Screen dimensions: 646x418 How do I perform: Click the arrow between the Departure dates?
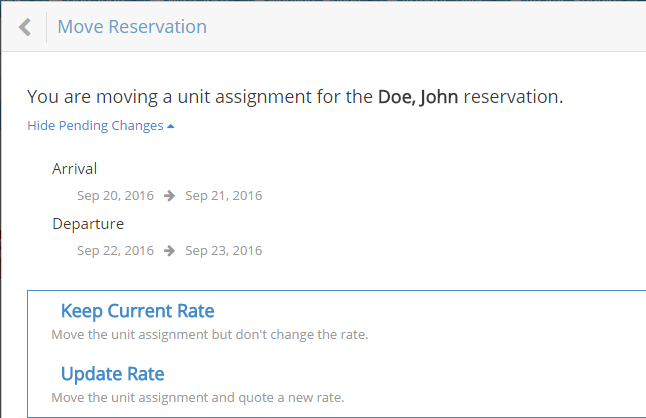(x=170, y=251)
